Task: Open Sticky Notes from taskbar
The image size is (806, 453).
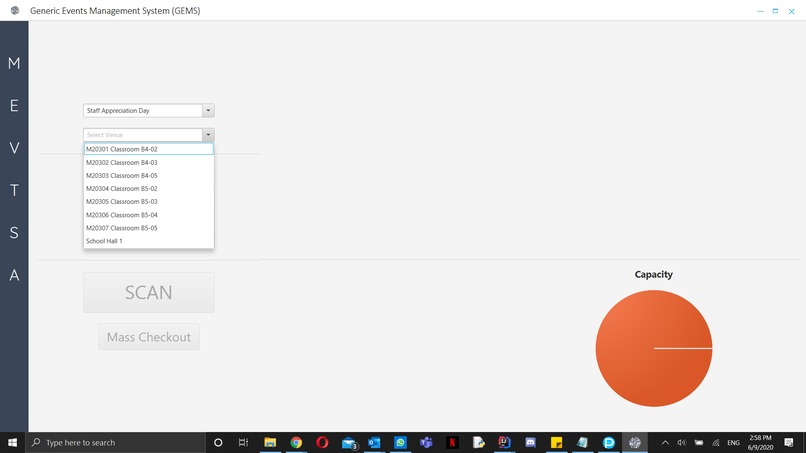Action: click(556, 442)
